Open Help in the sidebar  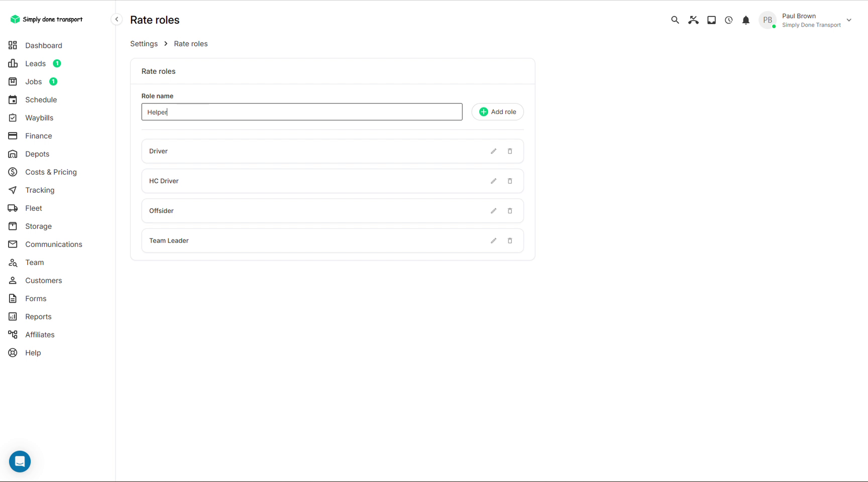33,352
